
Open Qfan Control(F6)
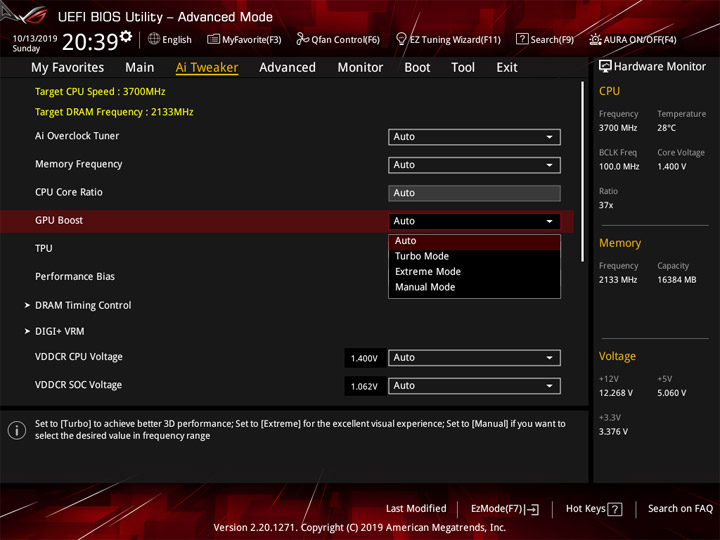click(338, 39)
